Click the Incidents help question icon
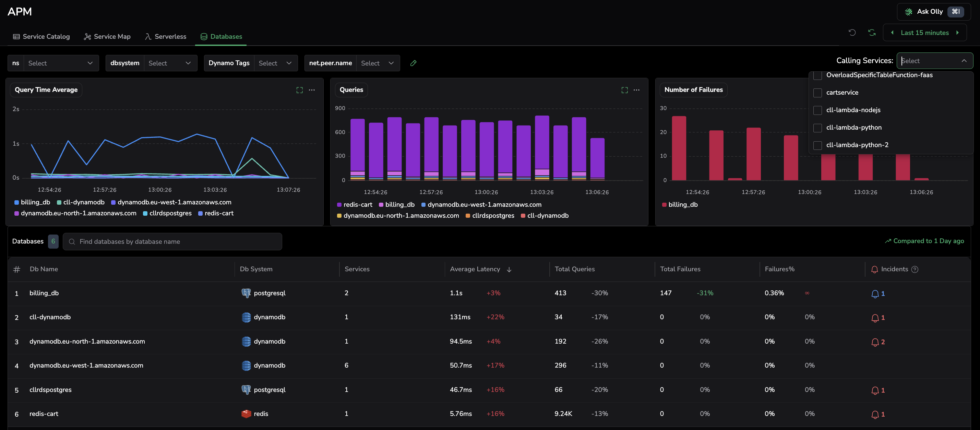The width and height of the screenshot is (980, 430). (915, 270)
